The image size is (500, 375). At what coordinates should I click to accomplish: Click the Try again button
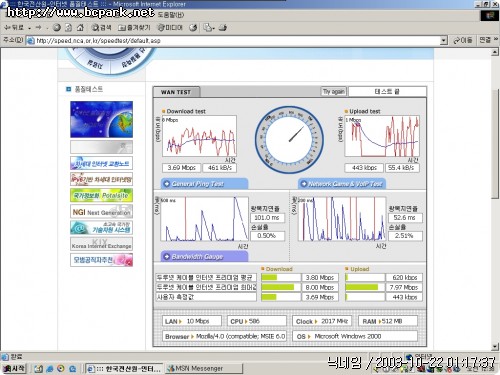pos(333,91)
